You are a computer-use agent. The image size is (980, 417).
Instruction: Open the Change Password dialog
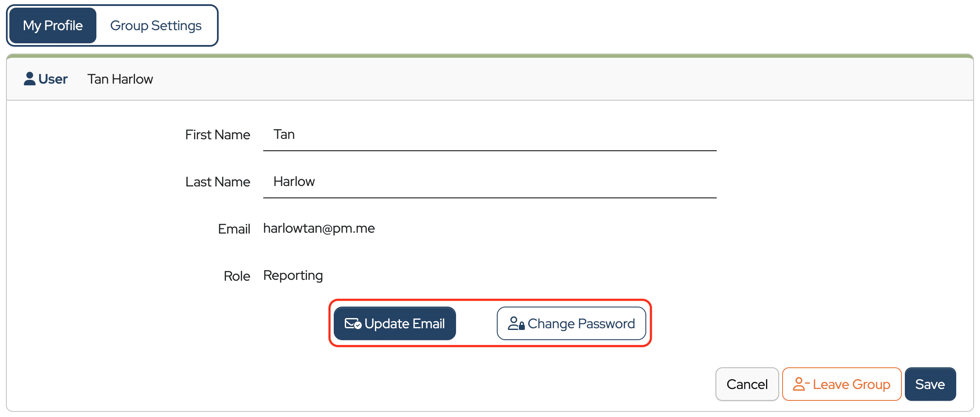coord(572,324)
